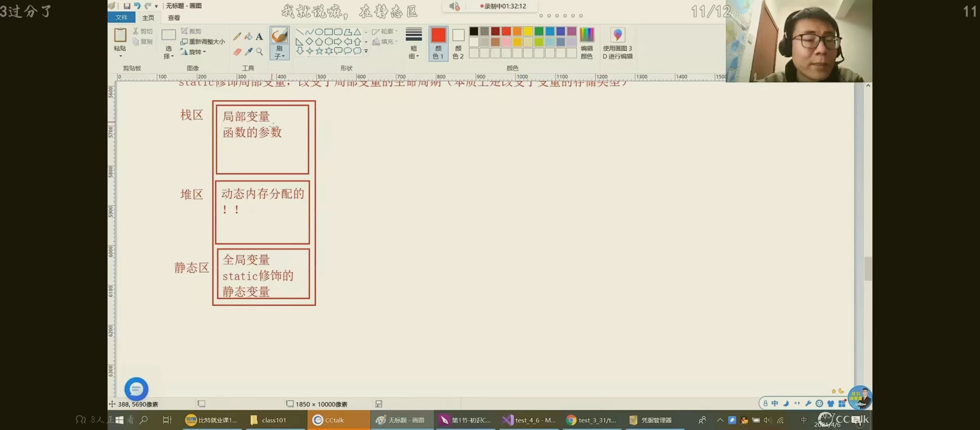
Task: Toggle Color 1 (颜色 1) as active
Action: [x=438, y=43]
